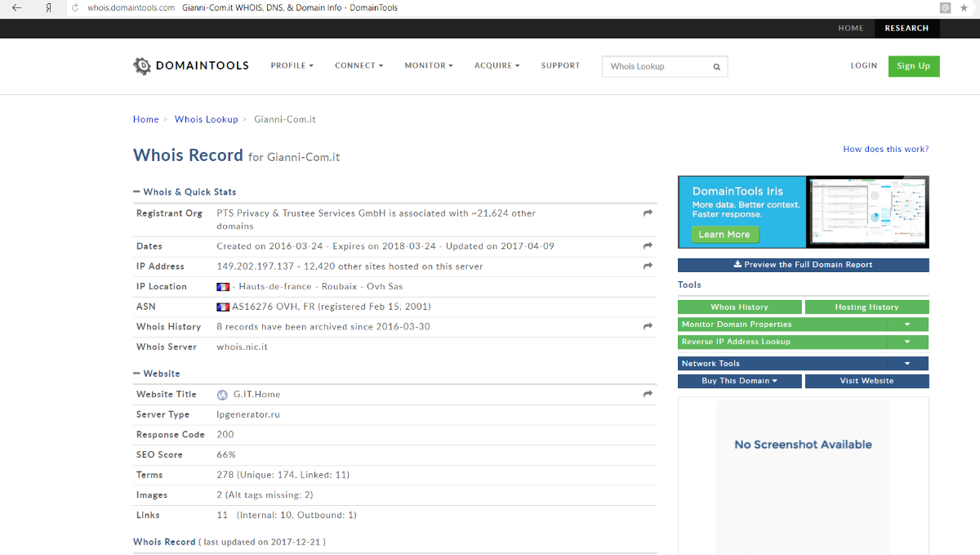The height and width of the screenshot is (555, 980).
Task: Open the Home breadcrumb link
Action: (x=146, y=119)
